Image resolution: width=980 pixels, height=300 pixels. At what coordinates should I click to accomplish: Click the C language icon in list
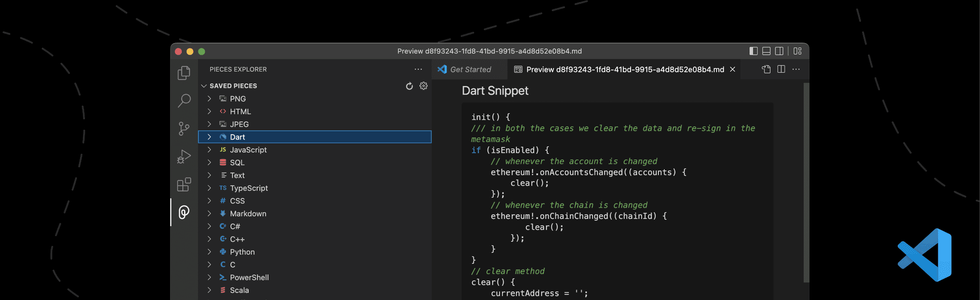click(x=223, y=265)
